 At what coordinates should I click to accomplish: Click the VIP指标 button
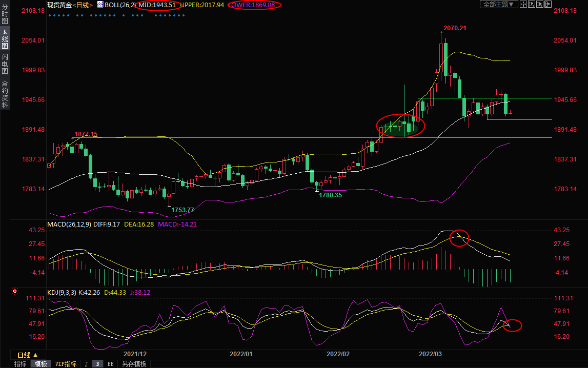pos(66,364)
